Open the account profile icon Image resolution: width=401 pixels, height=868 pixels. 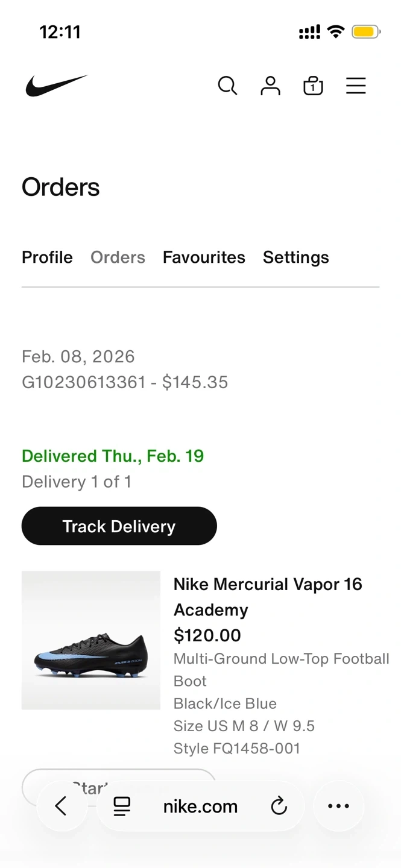click(x=270, y=86)
